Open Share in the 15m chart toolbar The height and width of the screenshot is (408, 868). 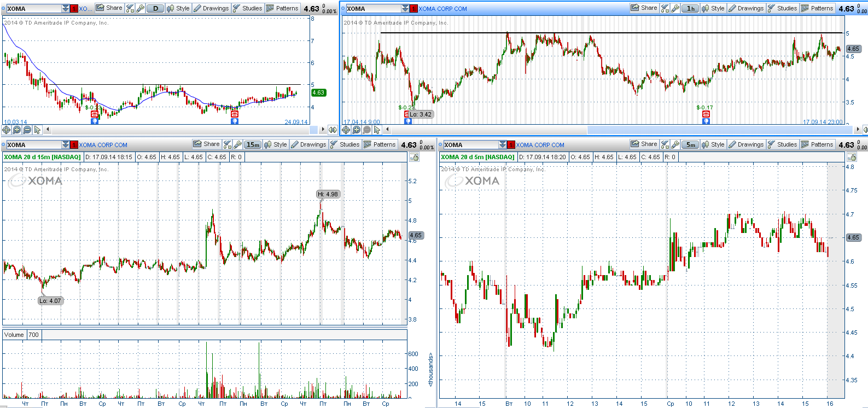pos(207,144)
